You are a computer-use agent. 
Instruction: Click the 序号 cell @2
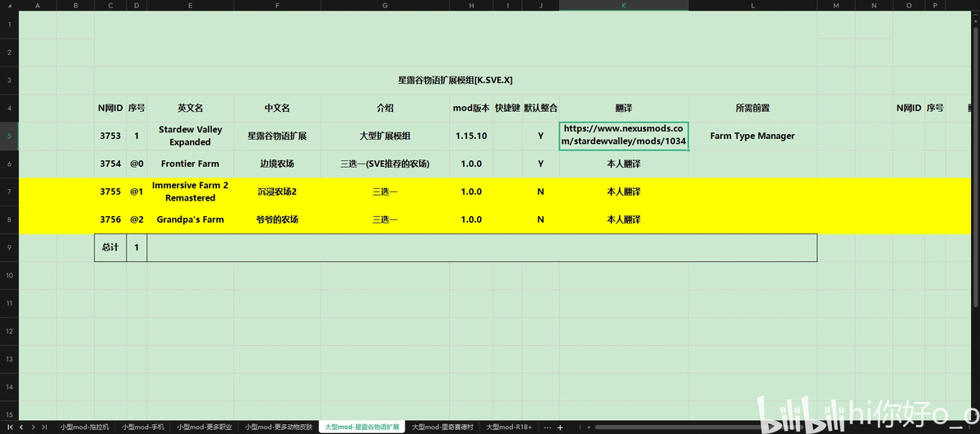pos(136,219)
